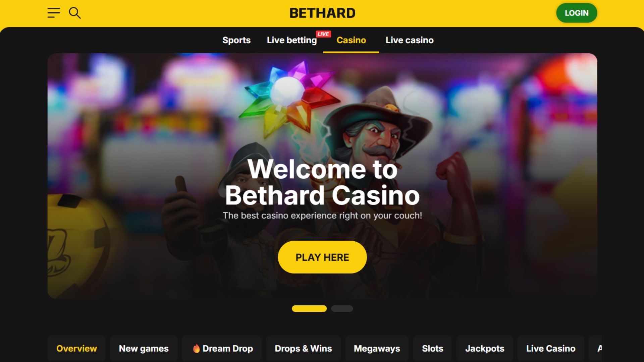
Task: Click the red LIVE badge
Action: pyautogui.click(x=323, y=34)
